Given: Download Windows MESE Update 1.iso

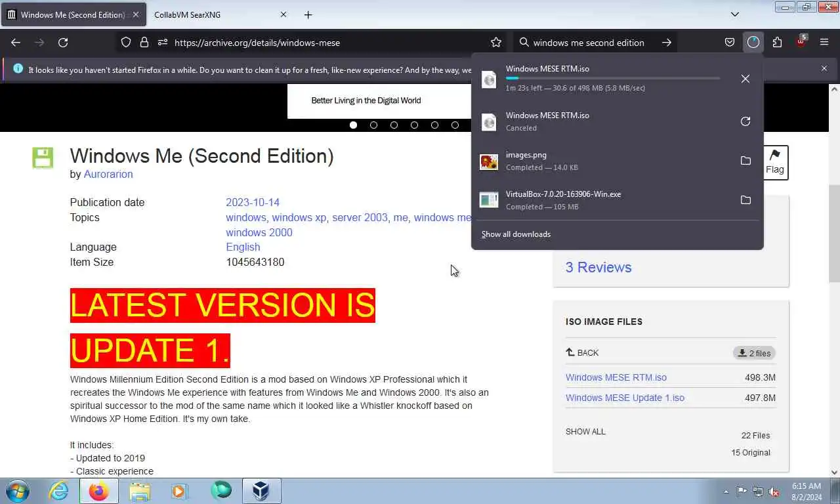Looking at the screenshot, I should [x=625, y=398].
